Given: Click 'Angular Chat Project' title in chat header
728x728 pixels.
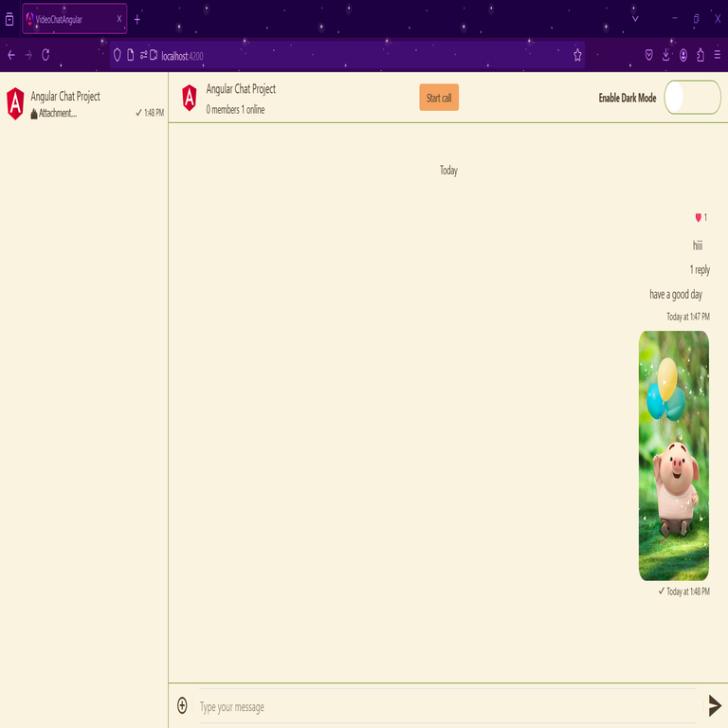Looking at the screenshot, I should point(241,89).
